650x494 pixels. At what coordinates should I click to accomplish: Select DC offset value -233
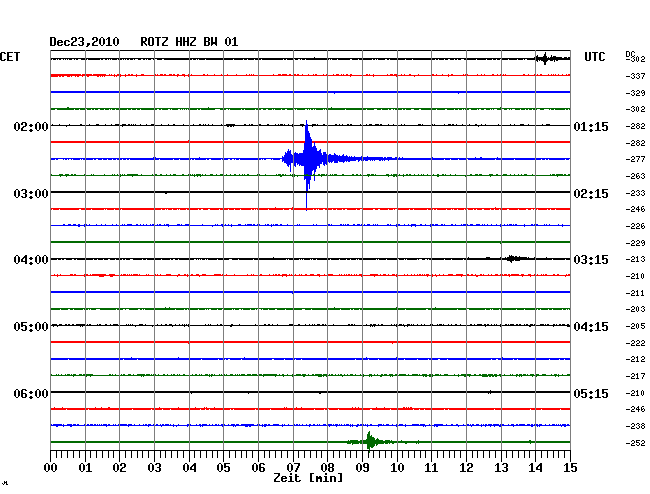click(x=635, y=193)
